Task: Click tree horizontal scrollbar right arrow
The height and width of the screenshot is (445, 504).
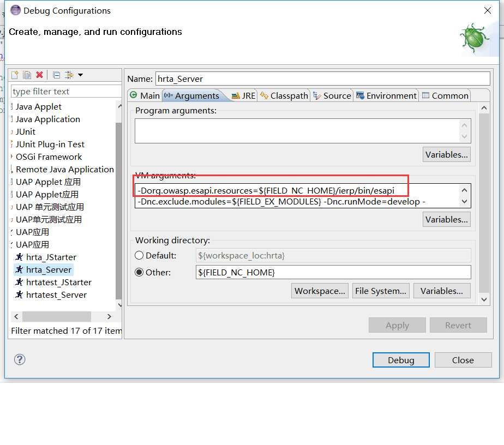Action: [109, 316]
